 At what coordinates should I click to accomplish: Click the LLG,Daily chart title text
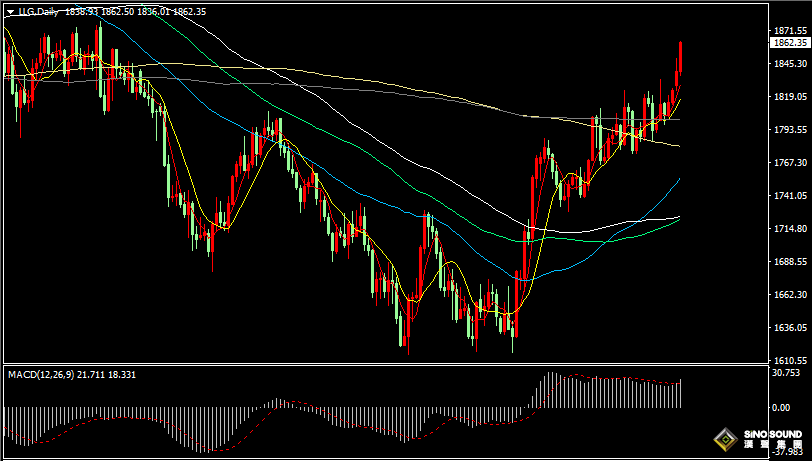pos(39,12)
